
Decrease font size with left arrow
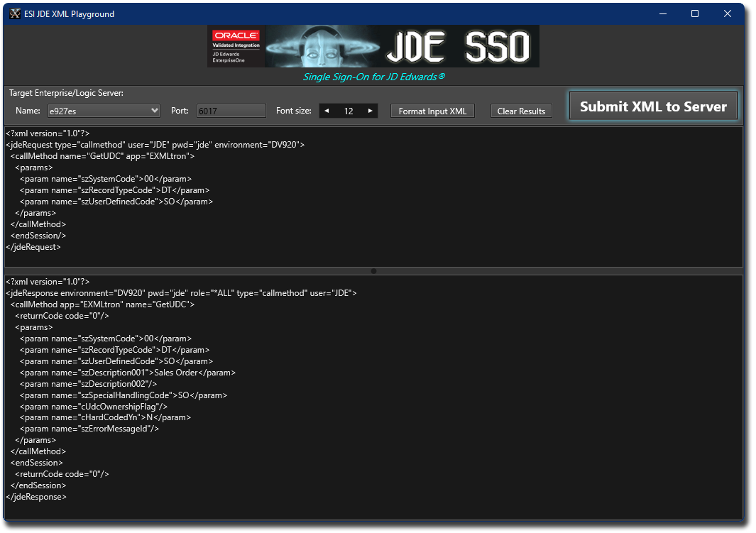click(327, 111)
